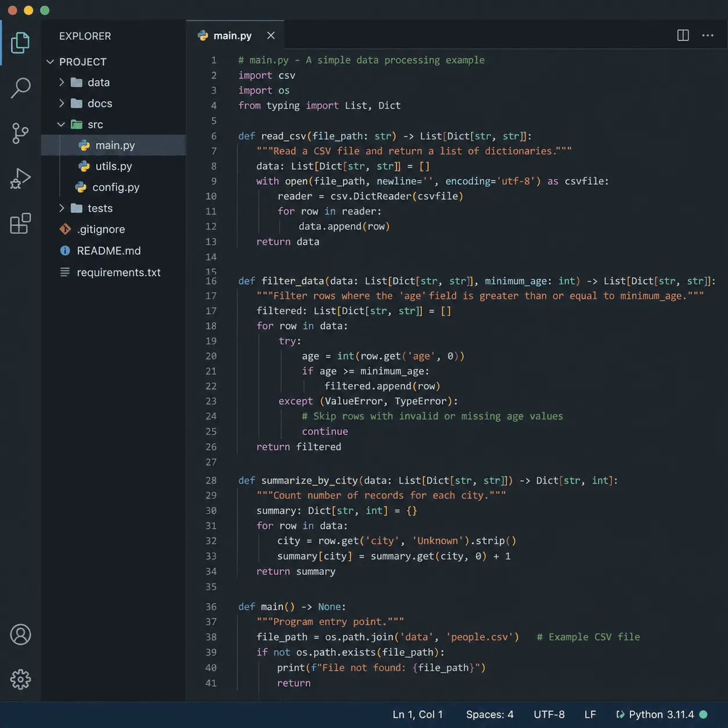Click '# Example CSV file' comment
The width and height of the screenshot is (728, 728).
coord(588,637)
